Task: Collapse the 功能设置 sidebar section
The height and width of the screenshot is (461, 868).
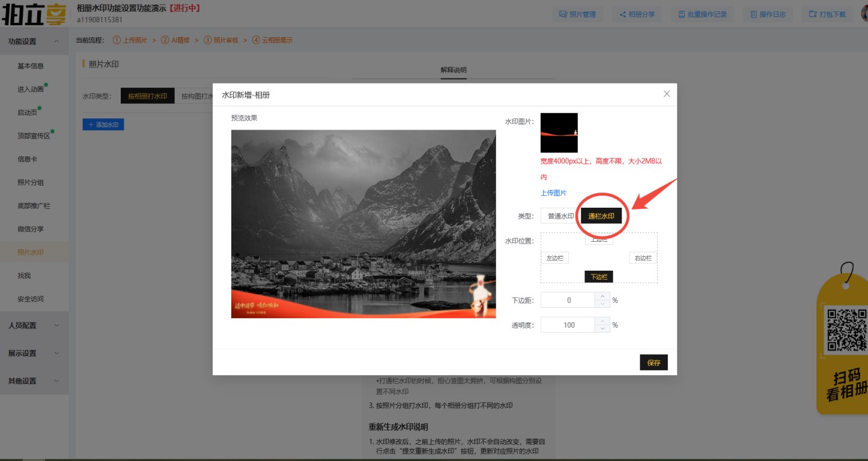Action: pos(34,41)
